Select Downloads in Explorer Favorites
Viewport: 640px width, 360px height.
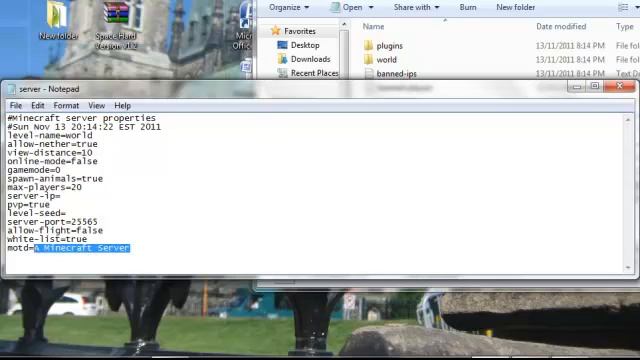pyautogui.click(x=311, y=59)
